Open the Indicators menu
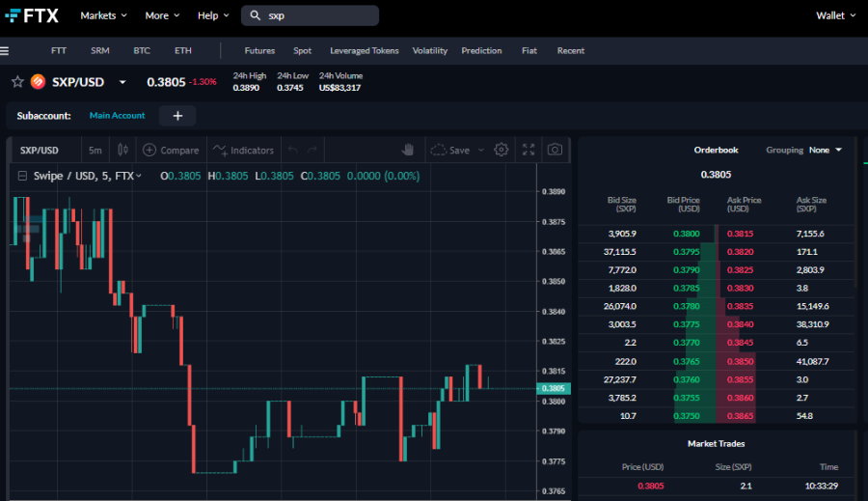Screen dimensions: 868x501 [x=244, y=151]
